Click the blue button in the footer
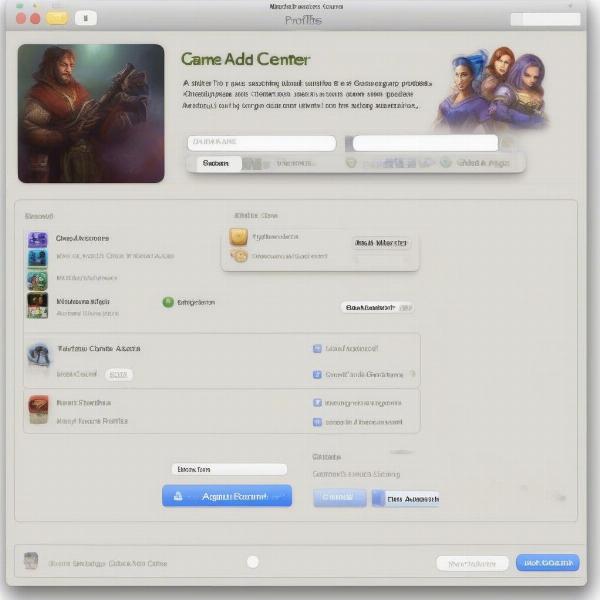The height and width of the screenshot is (600, 600). (548, 563)
